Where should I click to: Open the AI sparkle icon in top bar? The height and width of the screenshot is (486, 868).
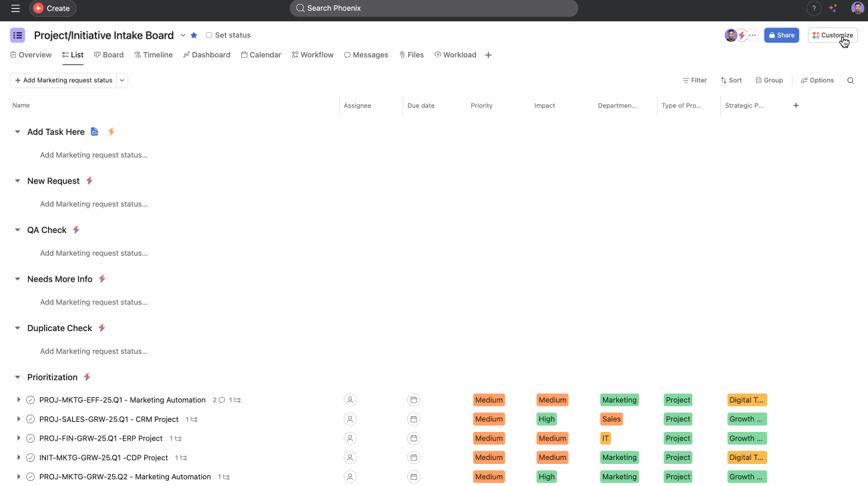point(833,8)
